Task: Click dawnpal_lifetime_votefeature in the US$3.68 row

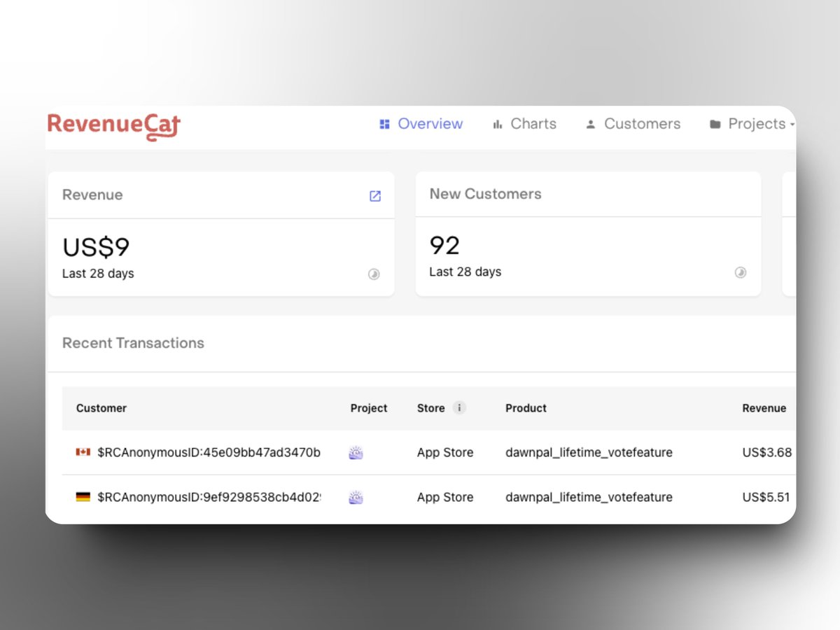Action: coord(589,453)
